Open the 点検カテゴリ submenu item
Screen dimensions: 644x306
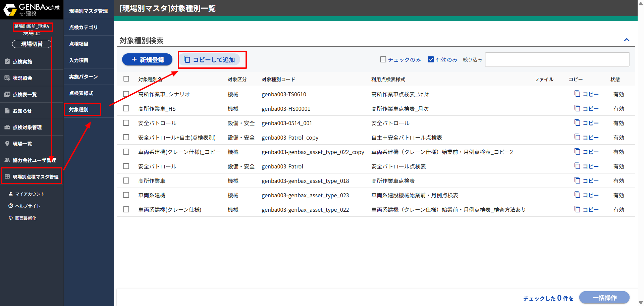(x=84, y=28)
